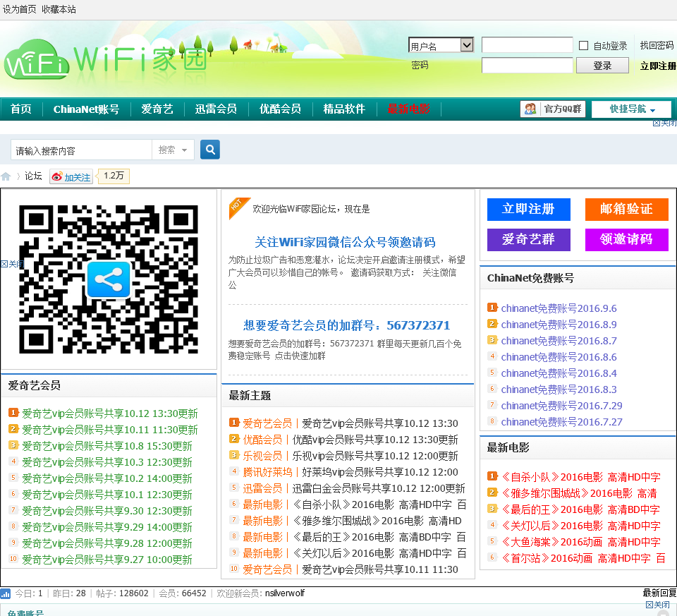Click the statistics chart icon in footer bar
677x616 pixels.
pyautogui.click(x=5, y=593)
